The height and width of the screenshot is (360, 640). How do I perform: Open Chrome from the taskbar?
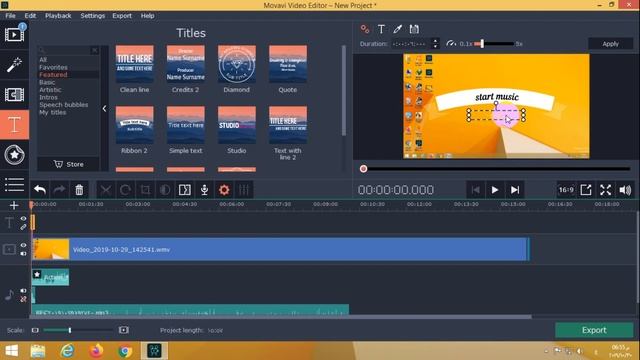[x=125, y=351]
